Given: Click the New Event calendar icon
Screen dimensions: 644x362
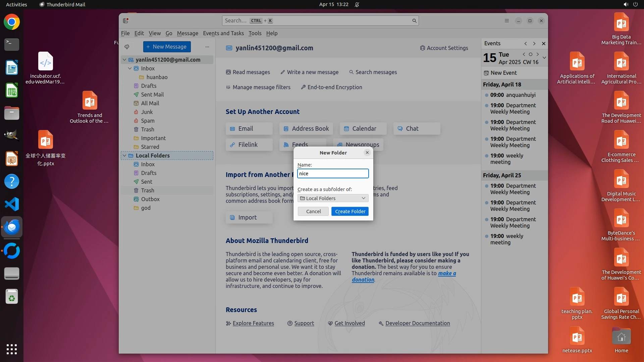Looking at the screenshot, I should point(486,73).
